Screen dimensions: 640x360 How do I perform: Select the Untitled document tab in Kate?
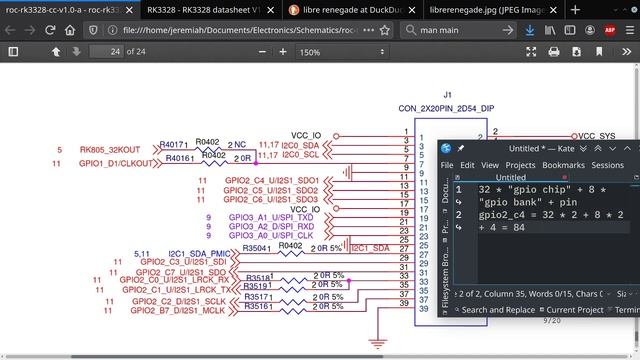(x=511, y=178)
